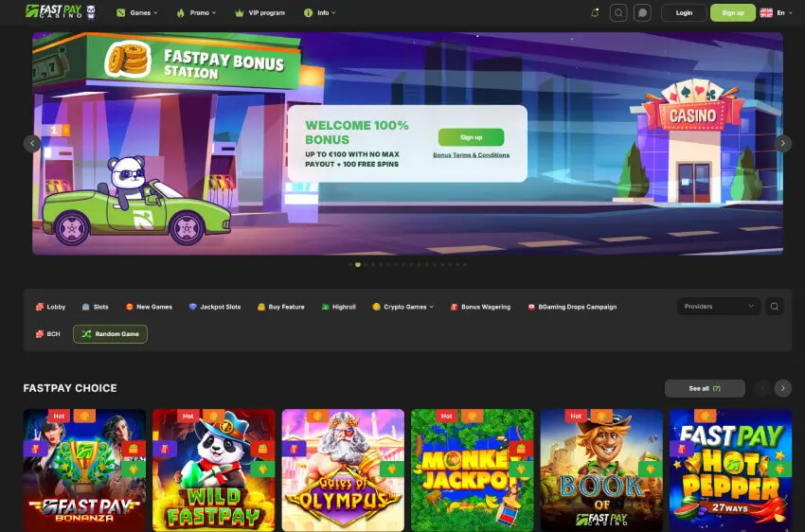Open the notifications bell icon
Screen dimensions: 805x532
click(595, 13)
